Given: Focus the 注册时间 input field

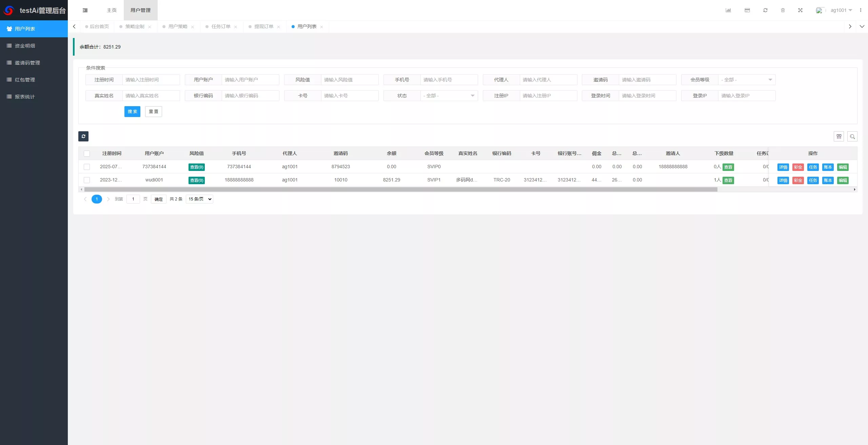Looking at the screenshot, I should 151,80.
